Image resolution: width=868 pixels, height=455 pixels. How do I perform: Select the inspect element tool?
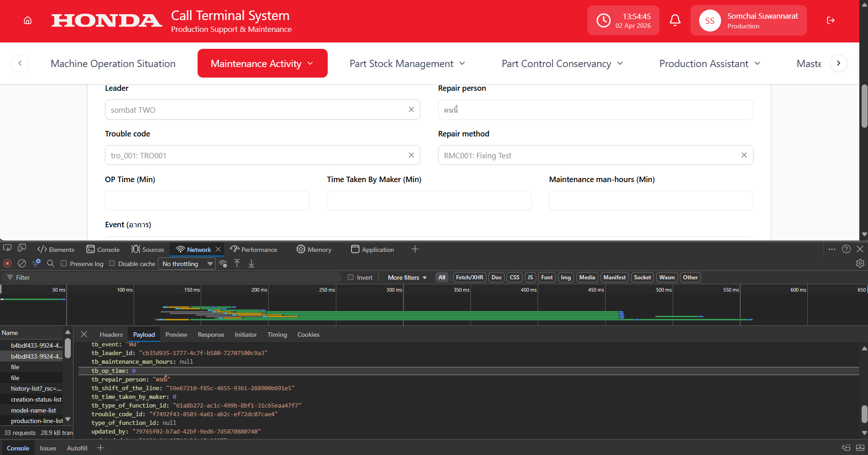point(7,249)
